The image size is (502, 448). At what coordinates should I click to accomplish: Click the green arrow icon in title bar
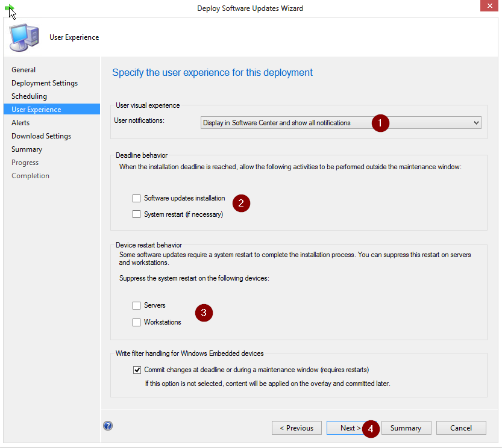click(x=10, y=8)
